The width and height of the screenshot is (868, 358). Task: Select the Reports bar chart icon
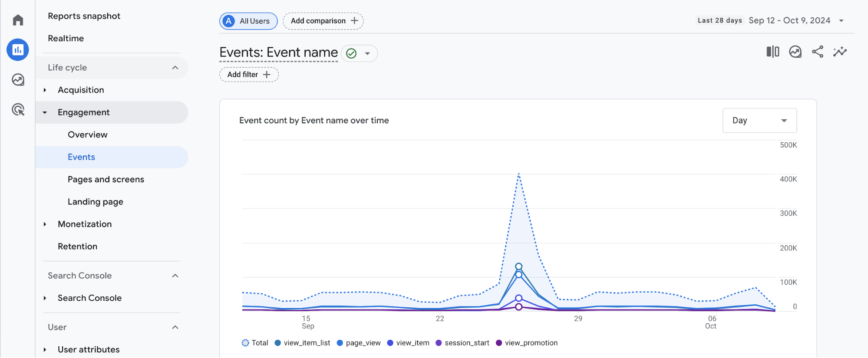point(18,50)
